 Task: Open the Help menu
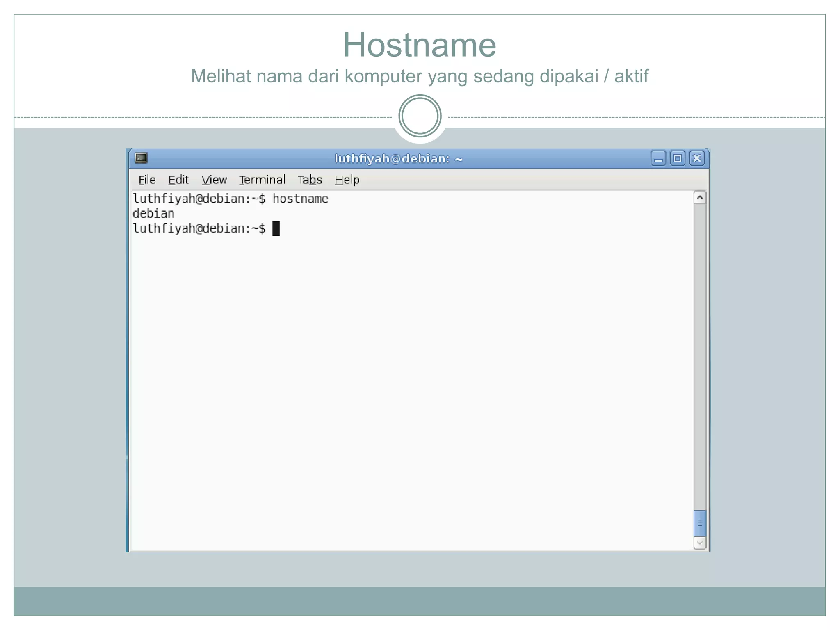(x=347, y=180)
